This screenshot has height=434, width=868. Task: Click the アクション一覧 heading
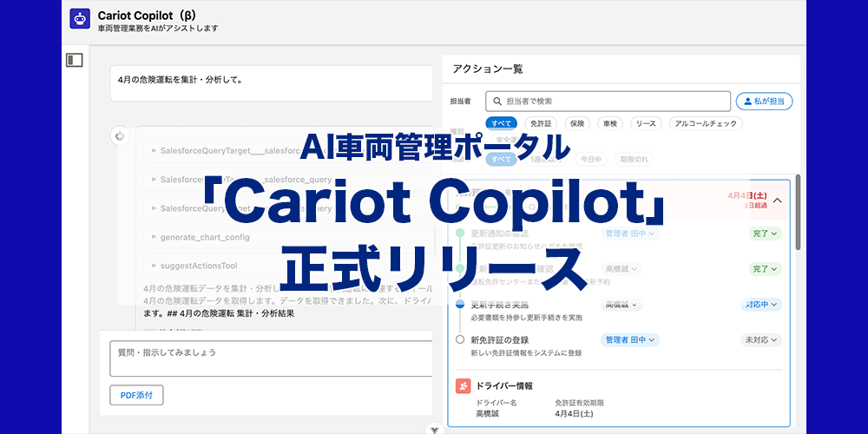[x=488, y=69]
